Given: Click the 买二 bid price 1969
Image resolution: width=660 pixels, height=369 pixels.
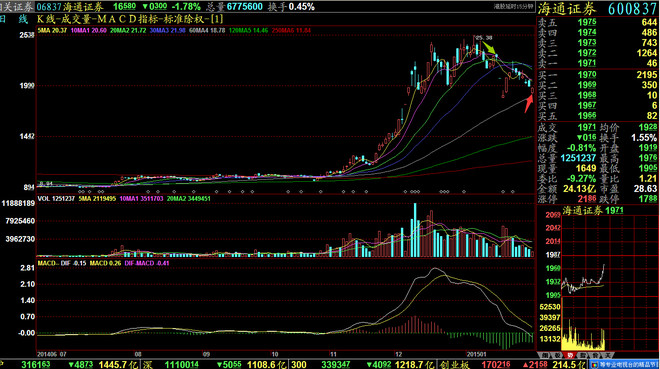Looking at the screenshot, I should 587,85.
